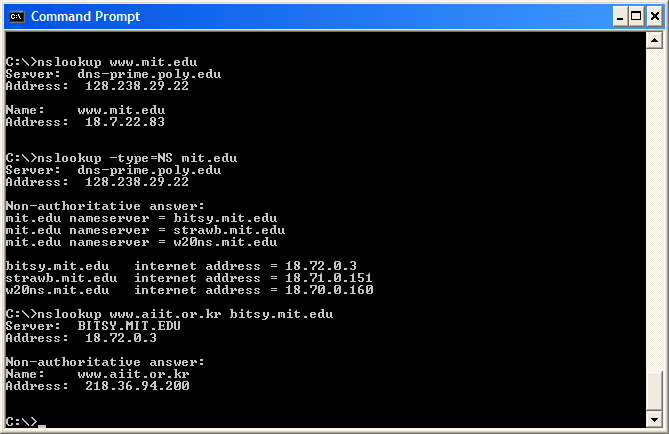Click the 'Server: BITSY.MIT.EDU' line
669x434 pixels.
coord(93,326)
